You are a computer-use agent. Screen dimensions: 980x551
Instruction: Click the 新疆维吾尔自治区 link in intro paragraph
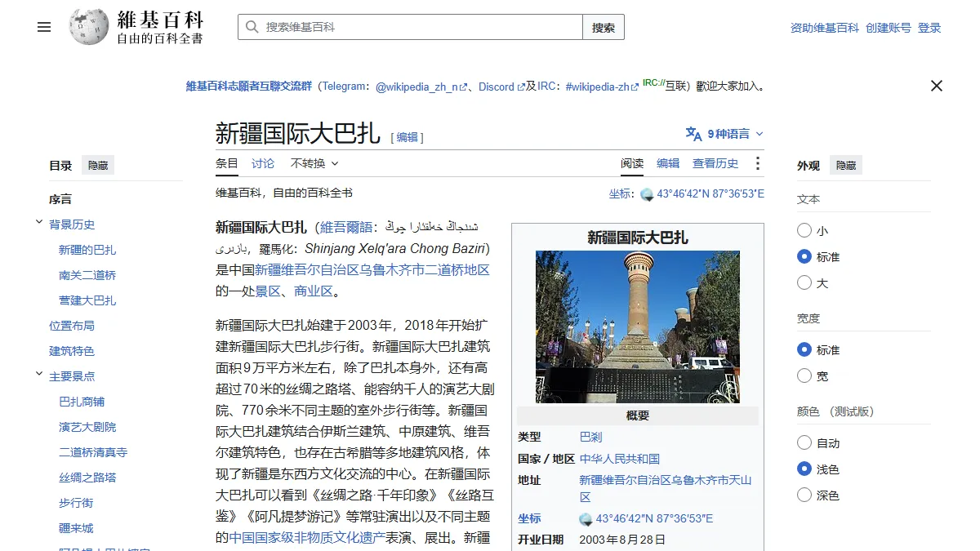tap(306, 269)
